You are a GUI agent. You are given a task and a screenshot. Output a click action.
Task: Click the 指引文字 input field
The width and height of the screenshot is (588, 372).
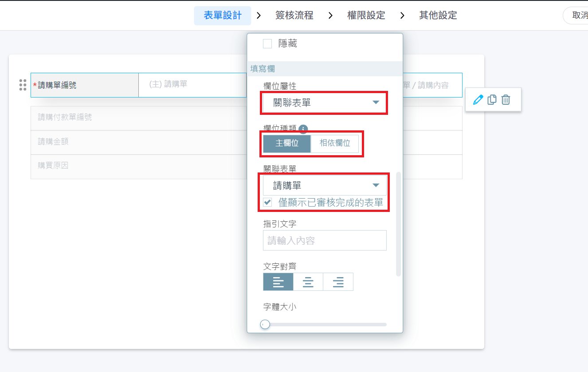click(325, 240)
